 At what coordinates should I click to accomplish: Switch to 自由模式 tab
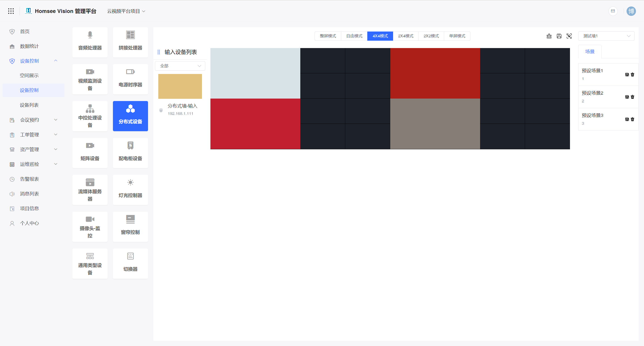tap(354, 36)
